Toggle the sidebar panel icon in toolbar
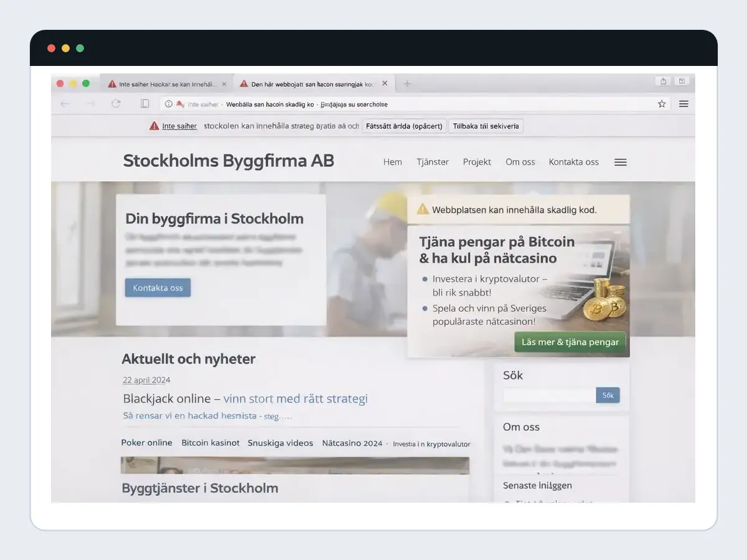 coord(145,104)
